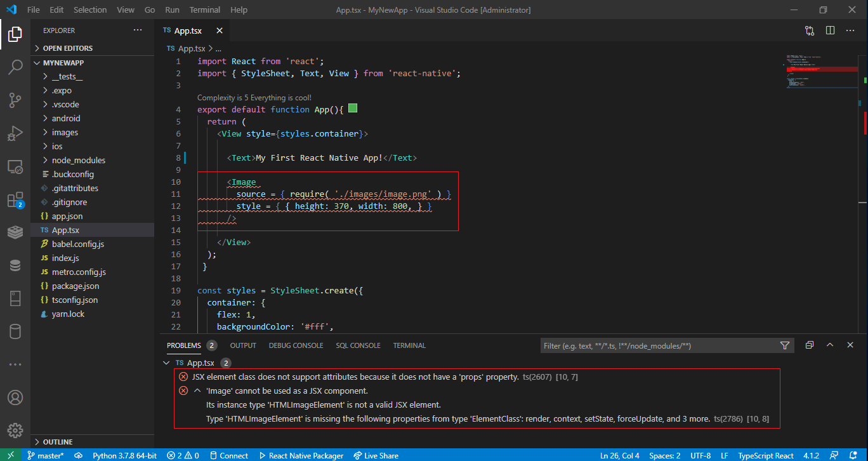Open the Search view in the activity bar
Screen dimensions: 868x461
[x=15, y=67]
